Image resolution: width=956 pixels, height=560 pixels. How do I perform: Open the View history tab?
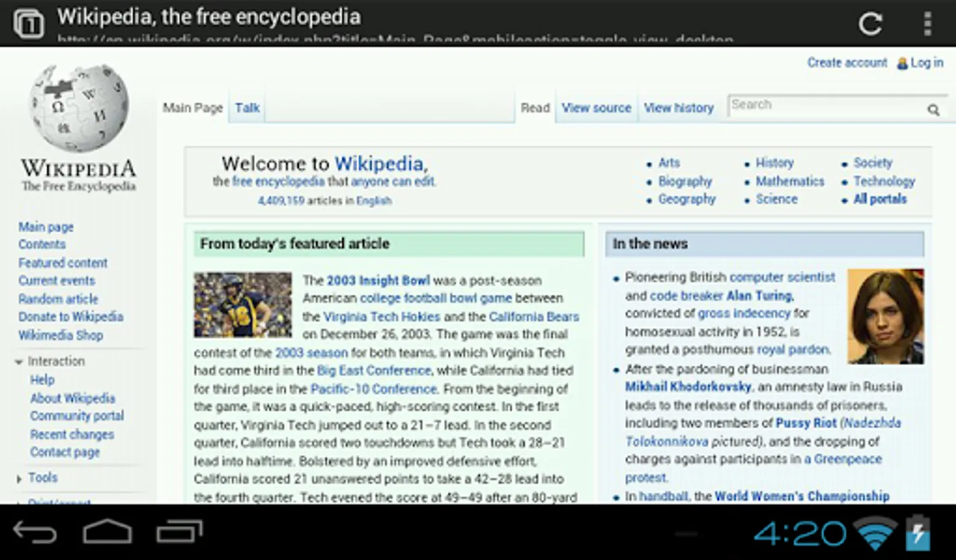click(679, 108)
